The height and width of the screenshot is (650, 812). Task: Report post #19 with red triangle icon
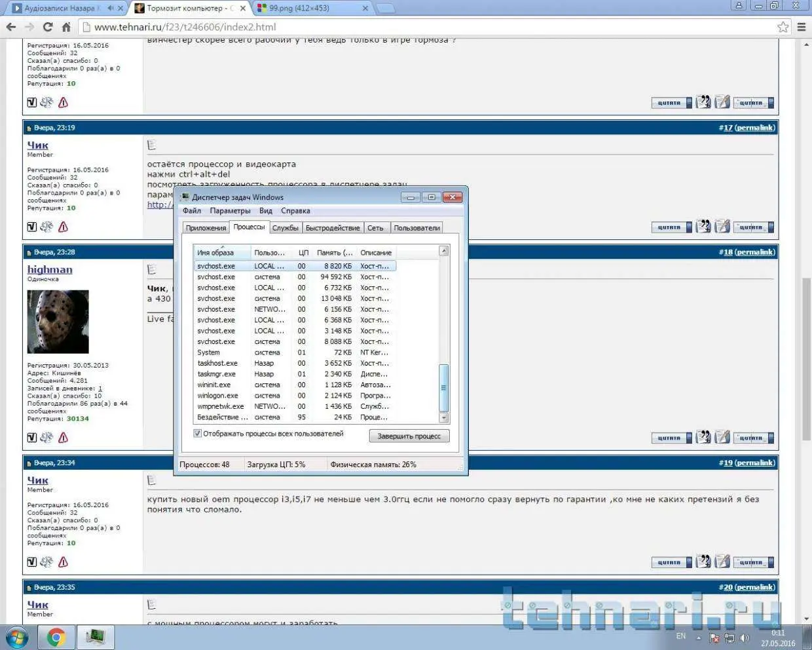click(x=63, y=562)
